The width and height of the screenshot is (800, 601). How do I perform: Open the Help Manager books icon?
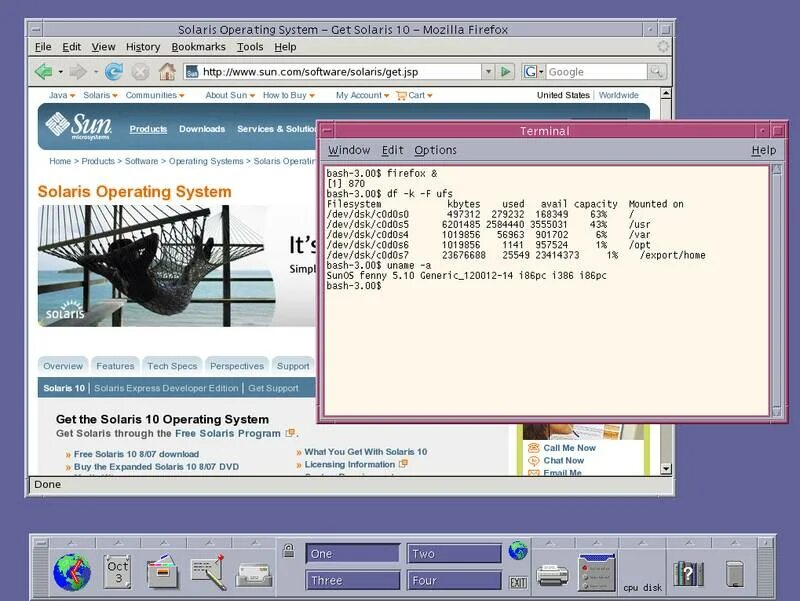pyautogui.click(x=688, y=573)
